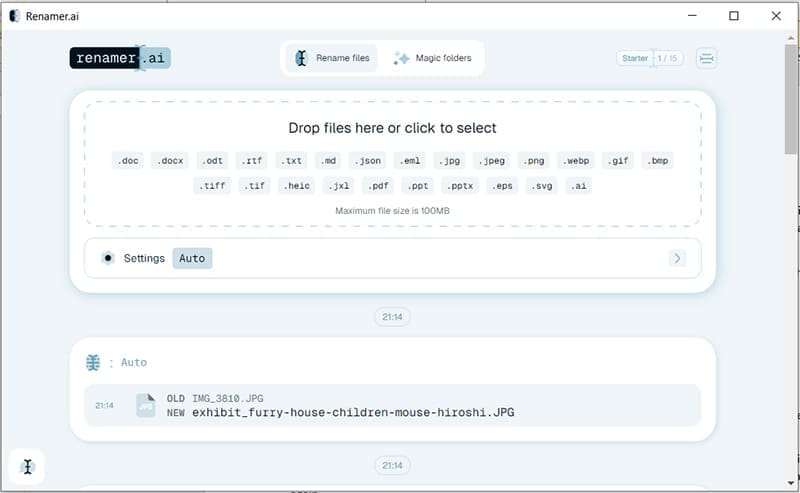800x493 pixels.
Task: Maximize the Renamer.ai window
Action: pos(734,16)
